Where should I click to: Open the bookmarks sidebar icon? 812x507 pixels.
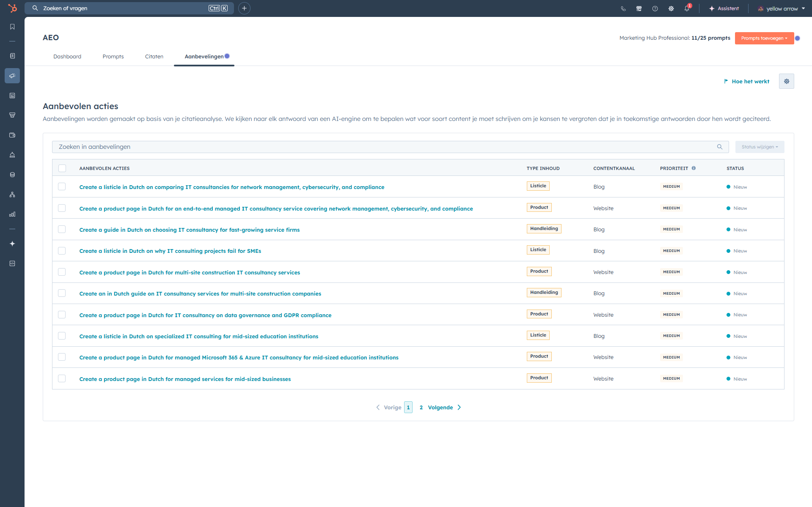point(12,27)
